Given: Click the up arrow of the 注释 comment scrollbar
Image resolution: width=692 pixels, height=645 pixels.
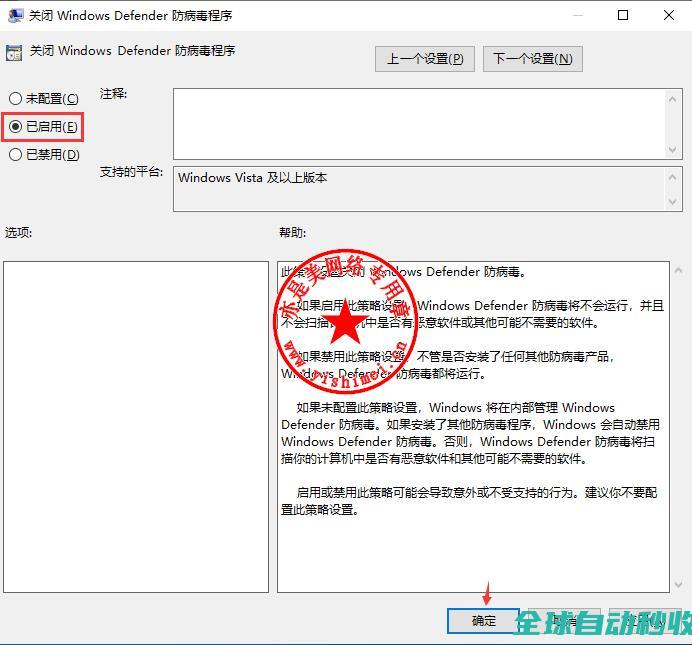Looking at the screenshot, I should (673, 98).
